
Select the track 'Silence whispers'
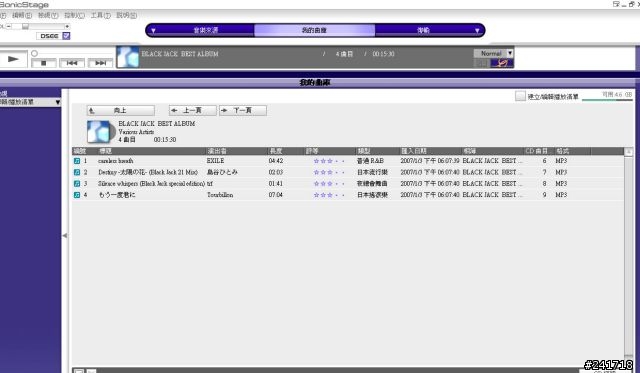151,184
